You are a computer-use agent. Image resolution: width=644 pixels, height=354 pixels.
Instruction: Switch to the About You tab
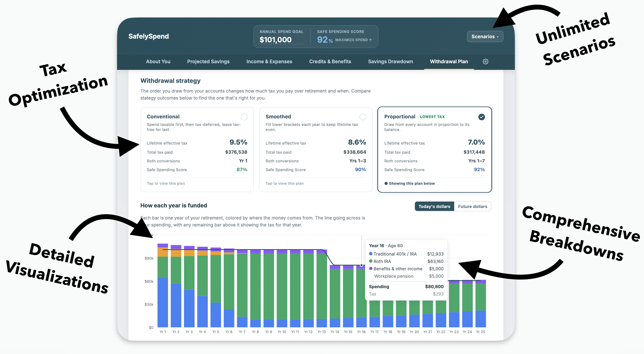pos(158,61)
